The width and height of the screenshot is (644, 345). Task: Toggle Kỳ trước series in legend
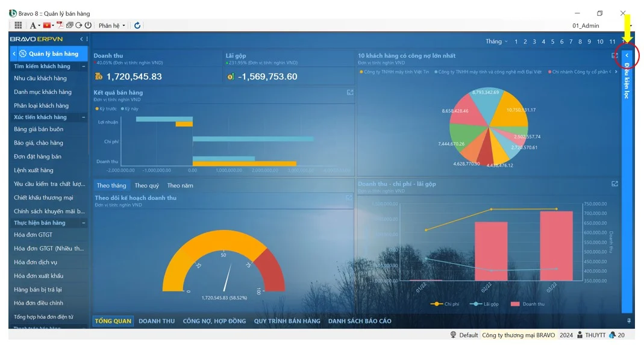pos(106,108)
